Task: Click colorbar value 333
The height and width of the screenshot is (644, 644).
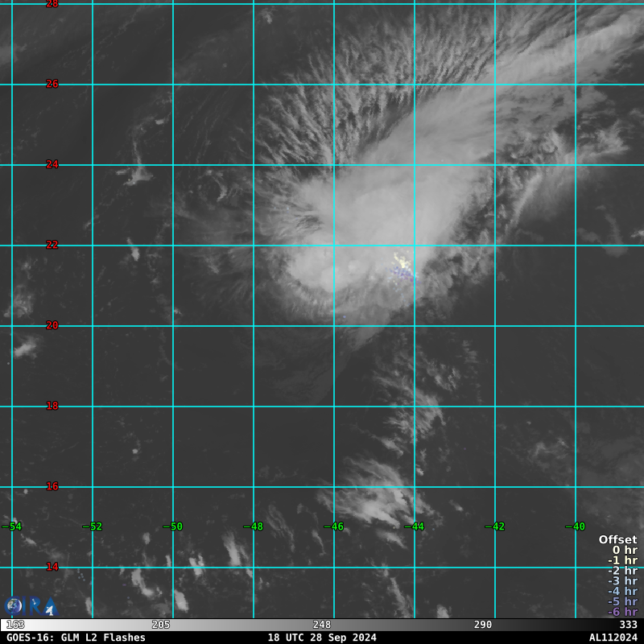Action: pos(629,625)
